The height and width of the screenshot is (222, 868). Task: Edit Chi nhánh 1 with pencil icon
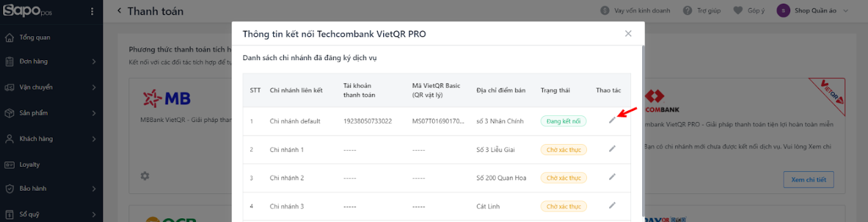coord(612,148)
